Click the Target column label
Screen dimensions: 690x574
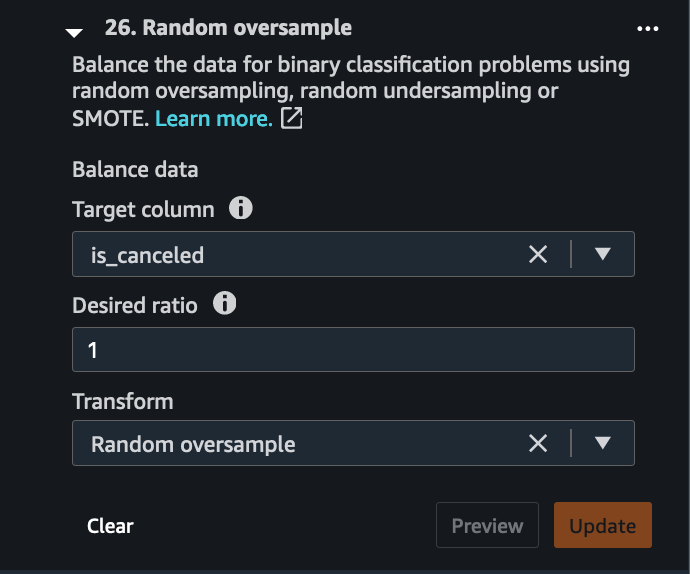[x=143, y=210]
